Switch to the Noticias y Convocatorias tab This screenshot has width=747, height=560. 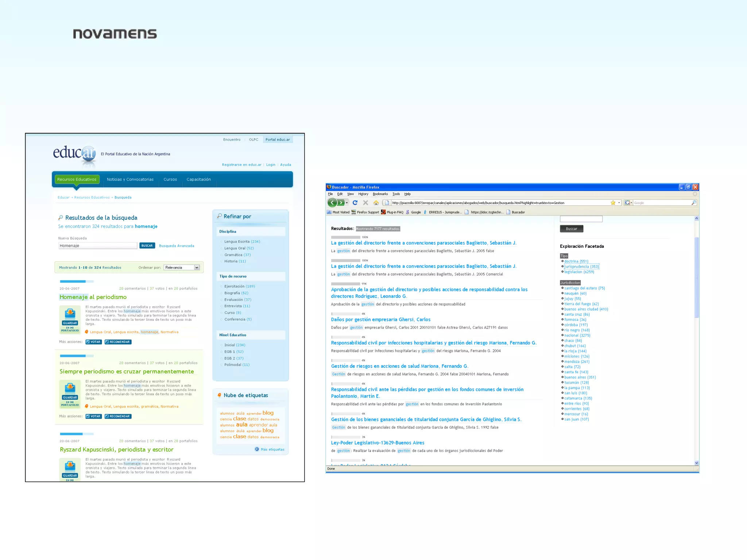[130, 179]
